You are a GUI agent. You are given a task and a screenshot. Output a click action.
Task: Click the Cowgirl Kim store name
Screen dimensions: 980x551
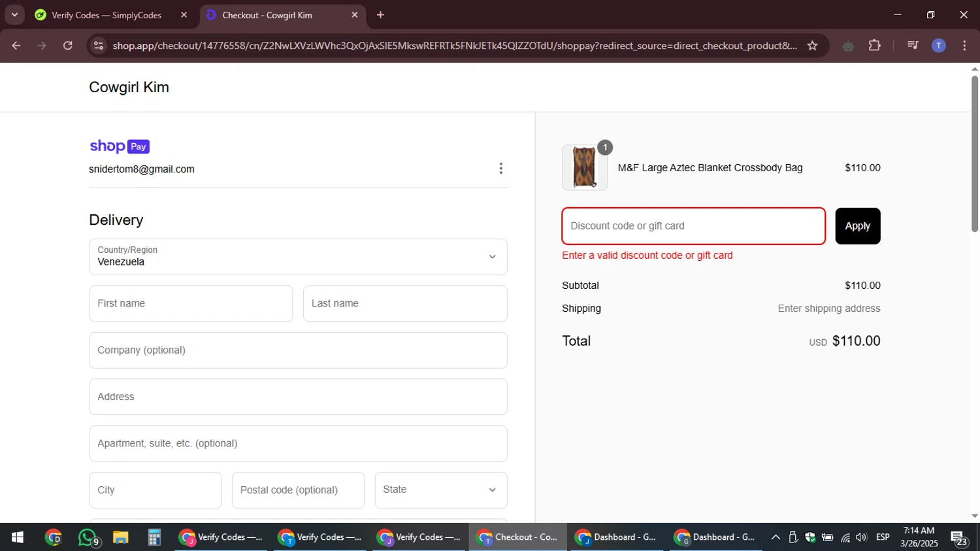tap(129, 87)
